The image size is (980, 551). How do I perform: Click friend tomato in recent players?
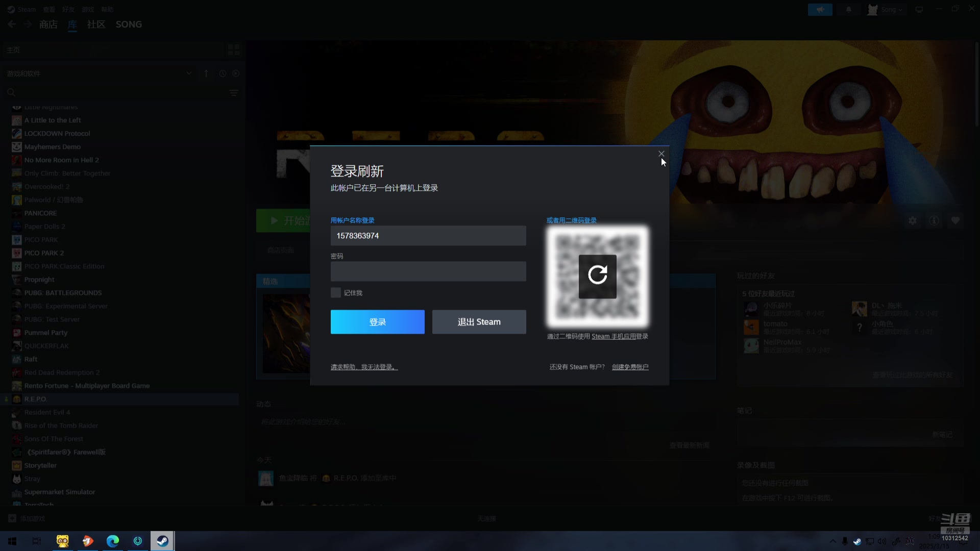pos(775,323)
